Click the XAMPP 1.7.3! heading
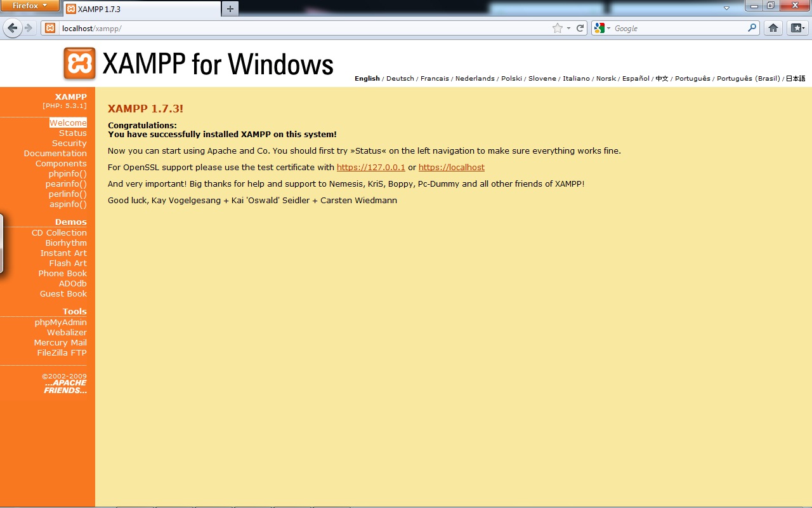812x508 pixels. pos(145,109)
